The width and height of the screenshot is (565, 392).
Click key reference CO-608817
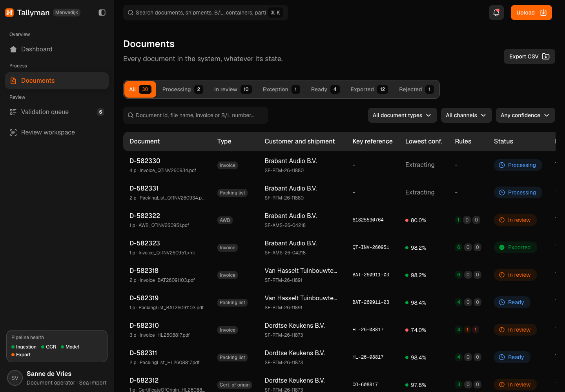click(x=365, y=385)
